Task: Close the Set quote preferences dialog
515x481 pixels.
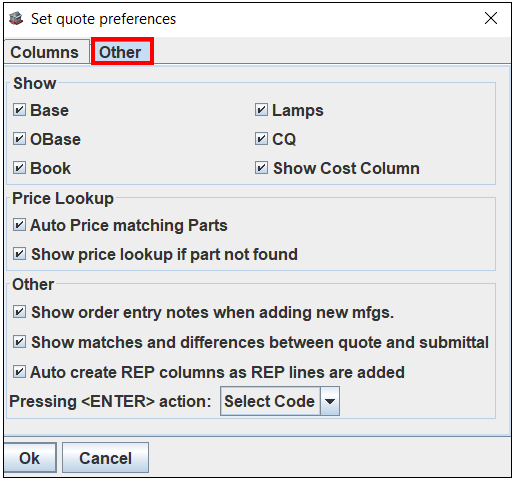Action: [491, 18]
